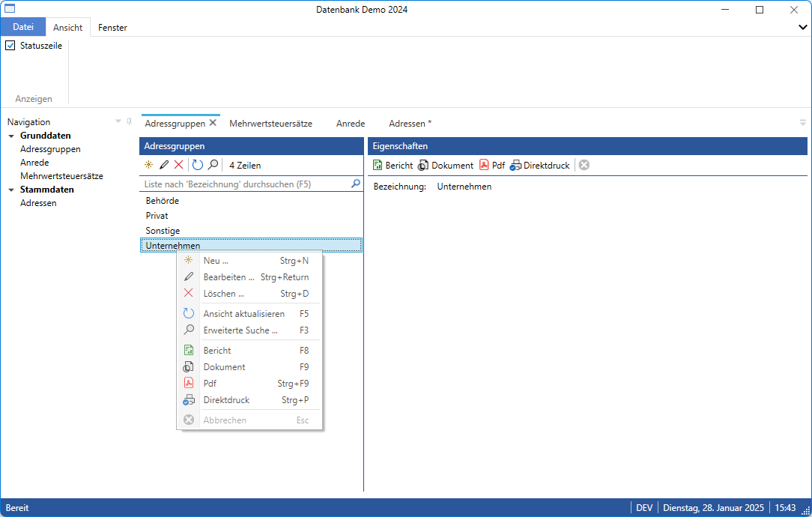Switch to the Anrede document tab
This screenshot has width=812, height=517.
click(x=351, y=124)
